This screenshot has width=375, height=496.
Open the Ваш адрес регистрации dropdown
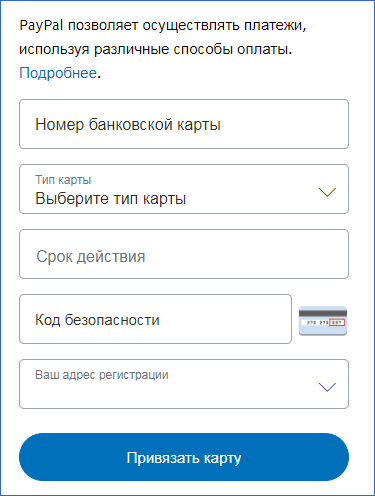tap(184, 384)
